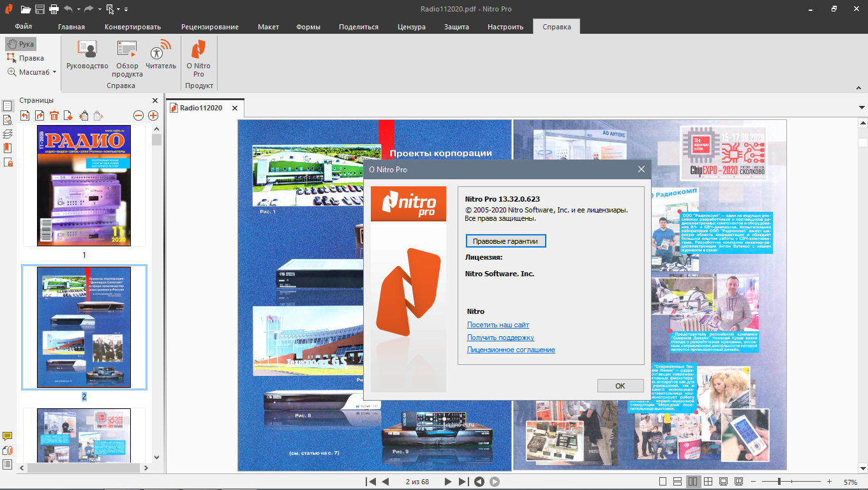Open the Руководство user guide icon
This screenshot has width=868, height=490.
pos(87,56)
